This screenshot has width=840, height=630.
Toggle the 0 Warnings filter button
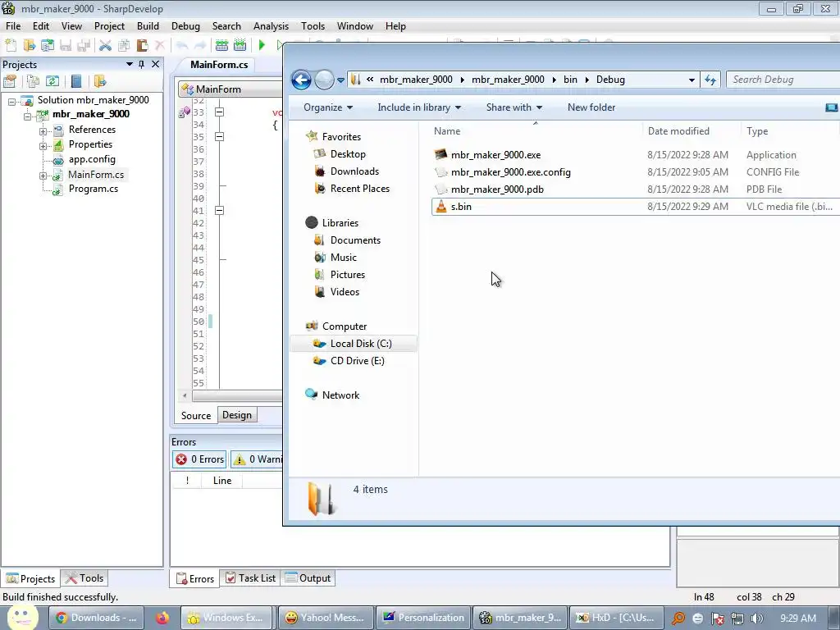[x=257, y=459]
